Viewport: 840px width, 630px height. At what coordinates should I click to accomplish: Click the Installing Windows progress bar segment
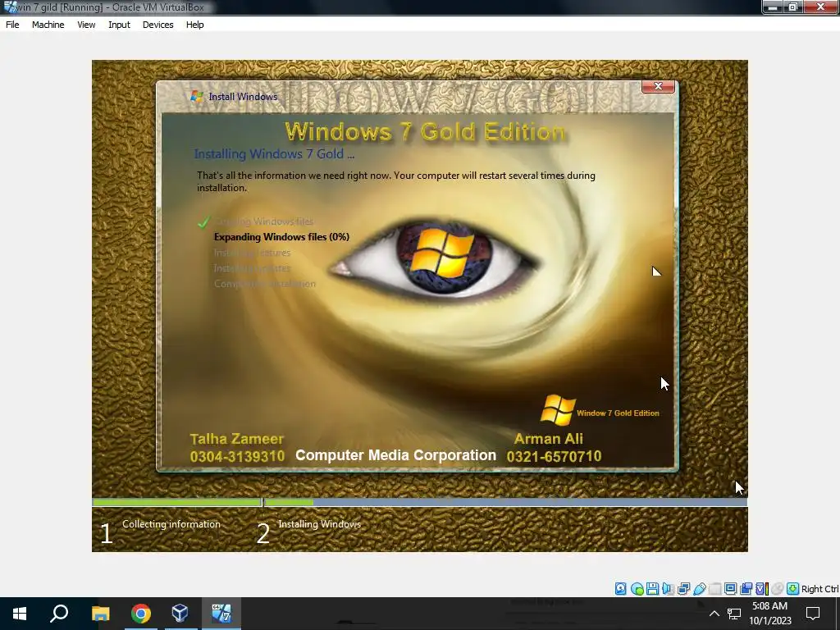pos(505,503)
